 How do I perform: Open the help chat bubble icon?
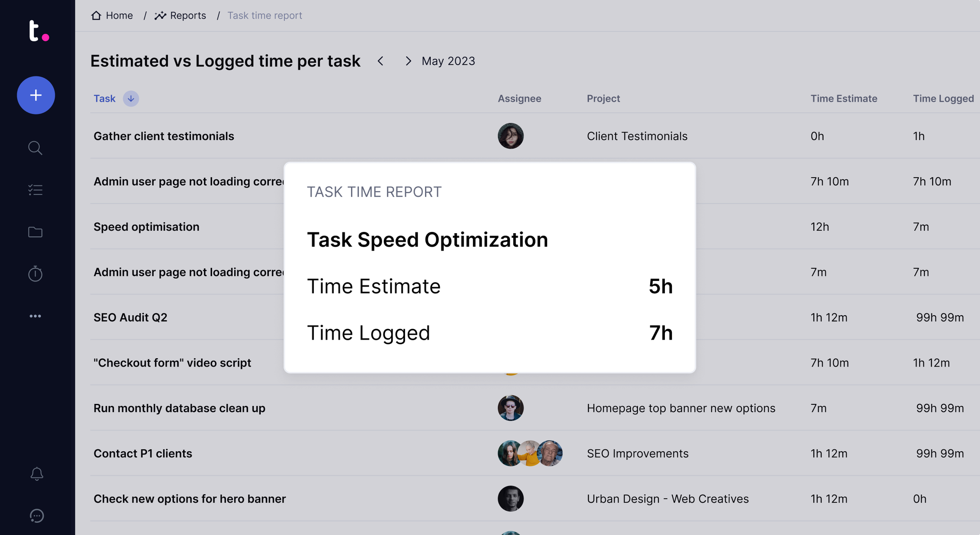37,516
